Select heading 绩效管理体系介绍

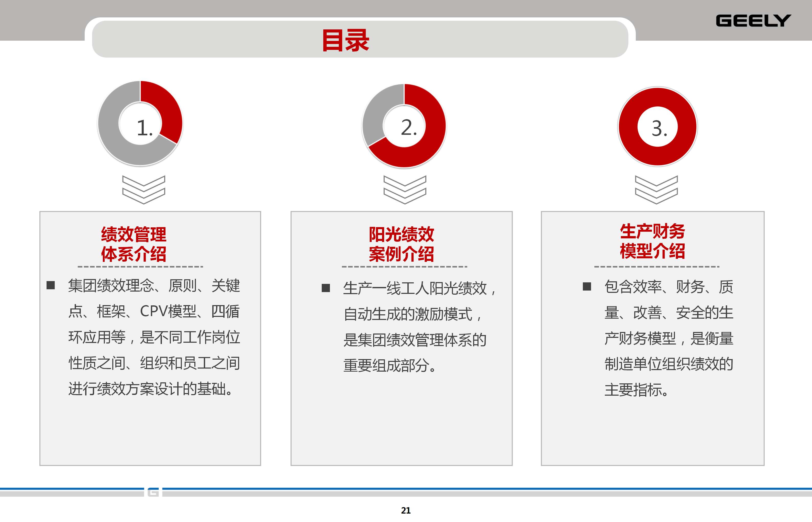(x=134, y=244)
